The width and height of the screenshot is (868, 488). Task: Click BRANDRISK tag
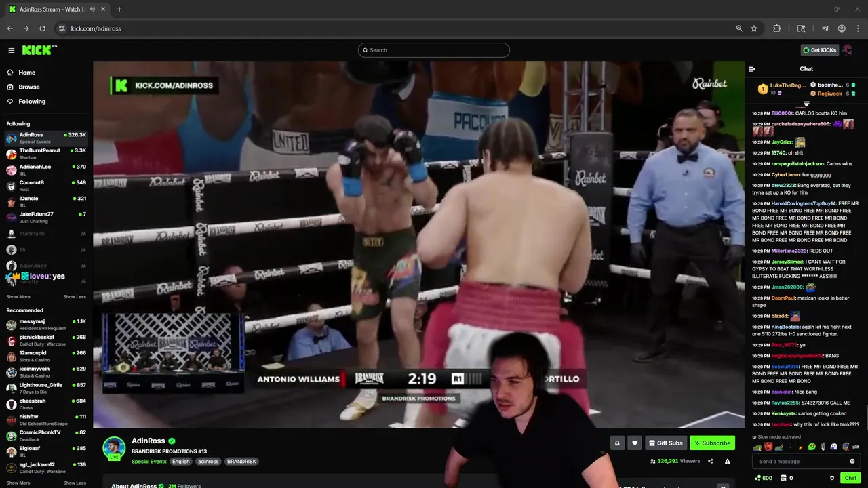(x=241, y=462)
